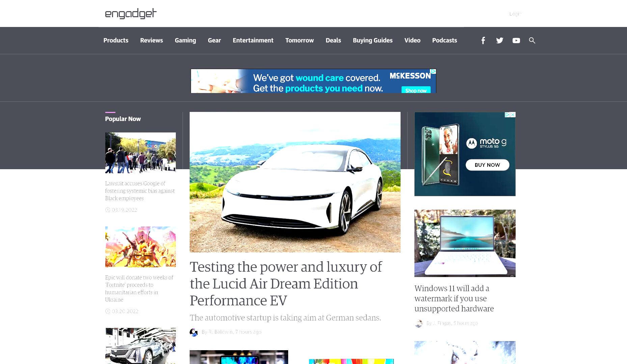Open the Entertainment section
Image resolution: width=627 pixels, height=364 pixels.
[x=253, y=40]
